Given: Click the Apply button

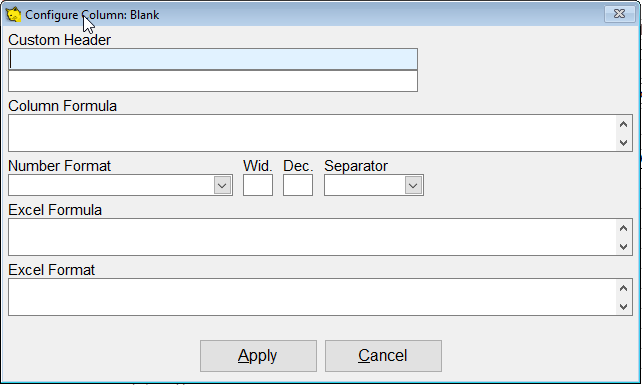Looking at the screenshot, I should 258,356.
